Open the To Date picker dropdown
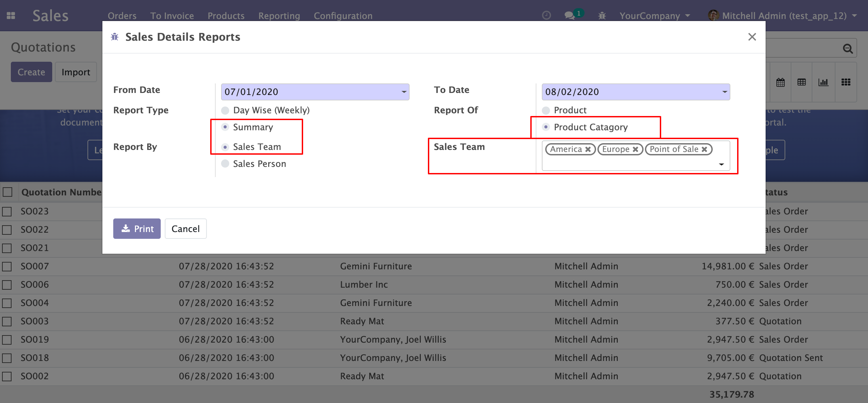868x403 pixels. [x=725, y=92]
